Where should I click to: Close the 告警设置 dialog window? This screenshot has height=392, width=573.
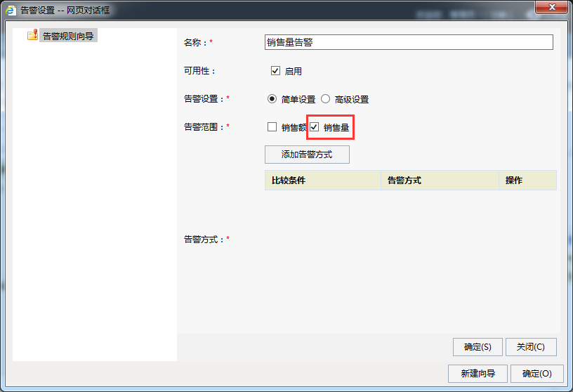(552, 7)
